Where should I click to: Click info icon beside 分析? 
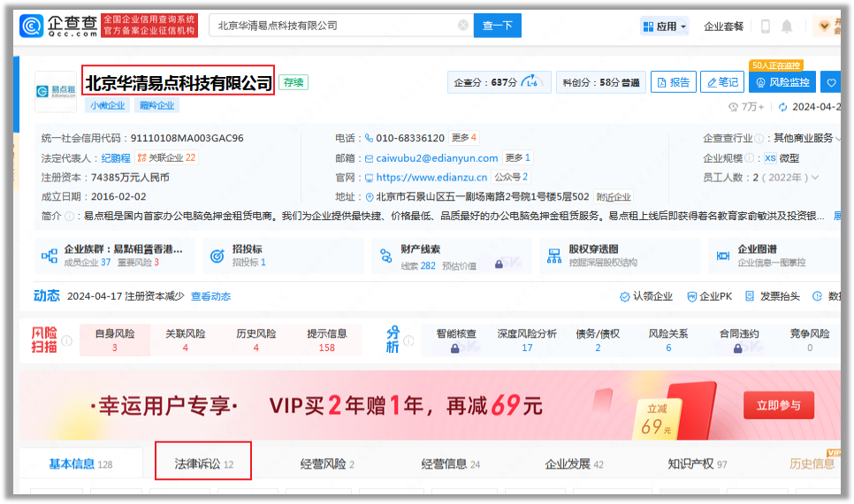point(408,340)
